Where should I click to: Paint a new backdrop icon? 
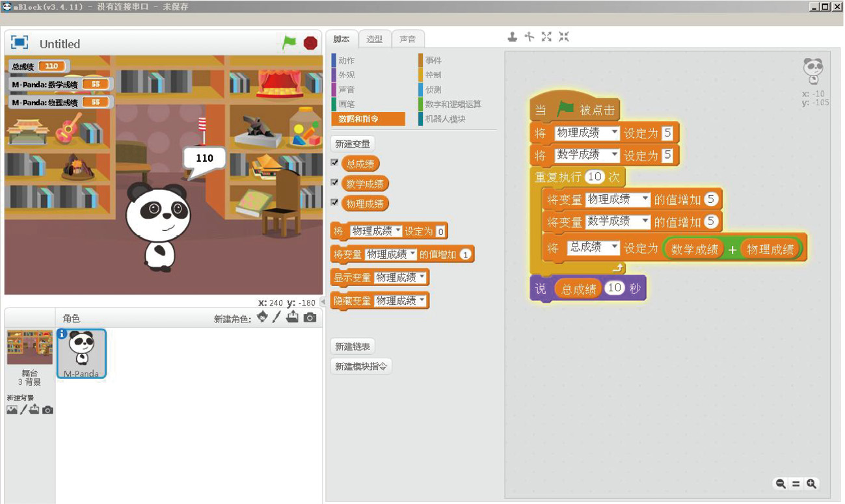tap(23, 410)
